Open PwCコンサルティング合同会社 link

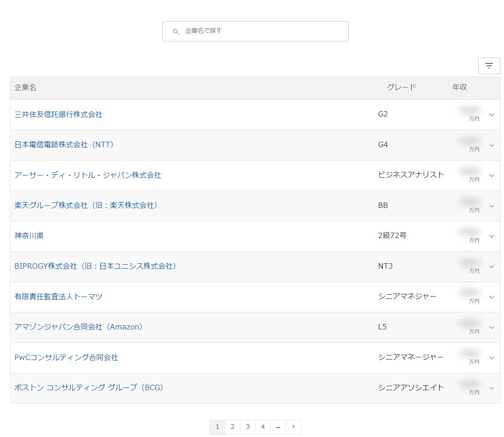tap(66, 357)
